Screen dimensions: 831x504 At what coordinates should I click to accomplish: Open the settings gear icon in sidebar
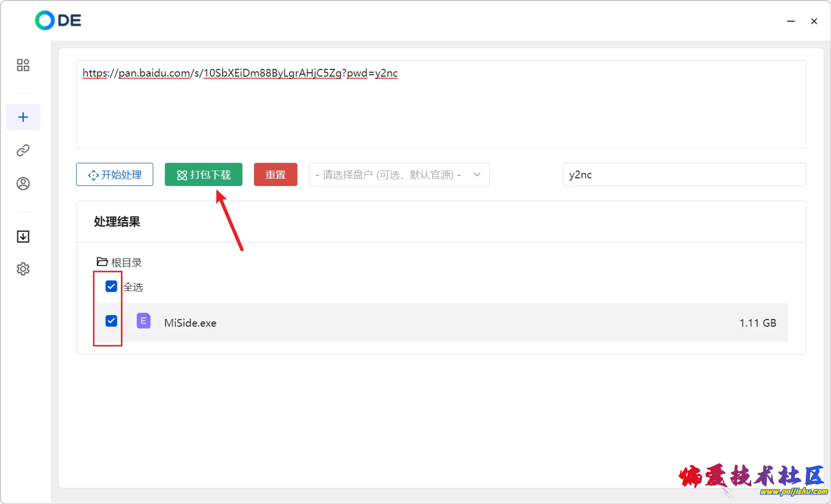(x=23, y=269)
